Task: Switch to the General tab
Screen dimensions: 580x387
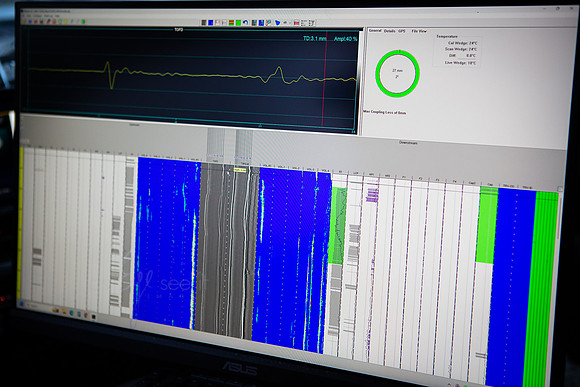Action: pos(375,31)
